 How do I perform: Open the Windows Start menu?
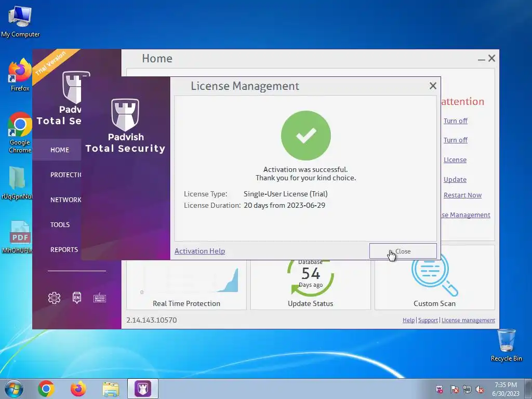click(14, 389)
